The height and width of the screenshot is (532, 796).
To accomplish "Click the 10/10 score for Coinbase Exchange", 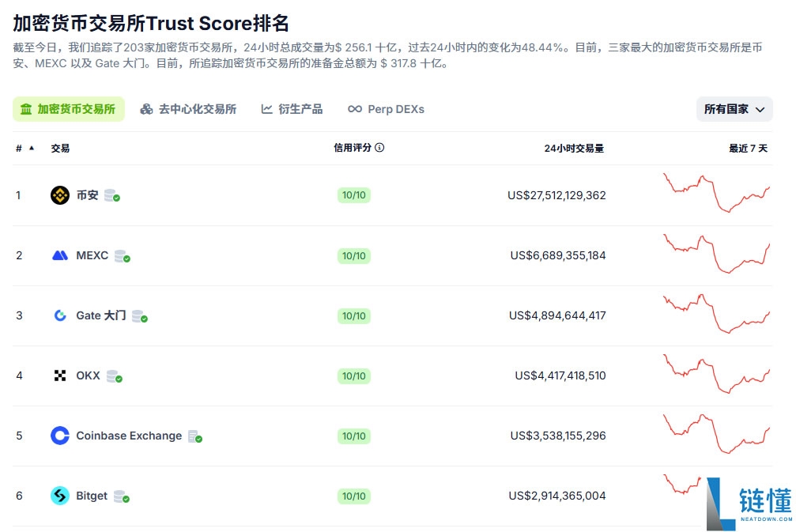I will pos(354,436).
